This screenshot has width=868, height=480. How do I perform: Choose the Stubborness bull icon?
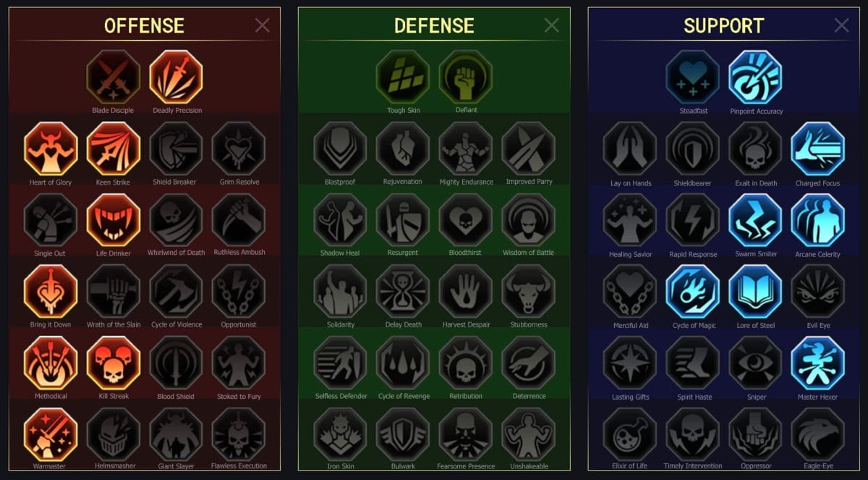529,291
